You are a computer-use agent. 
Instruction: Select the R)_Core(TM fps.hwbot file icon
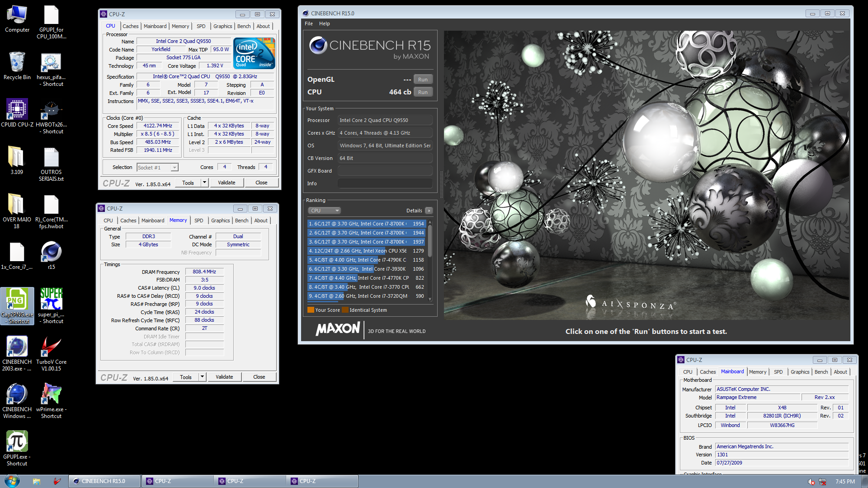[x=52, y=211]
